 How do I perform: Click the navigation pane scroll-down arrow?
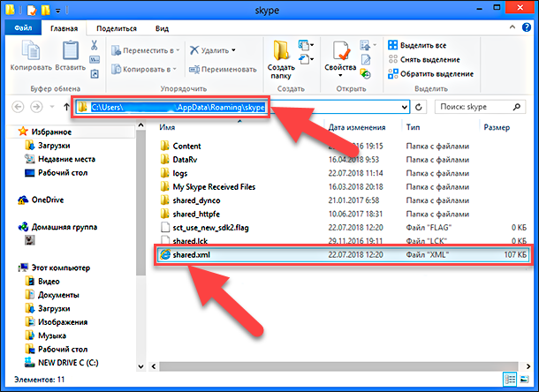point(140,366)
